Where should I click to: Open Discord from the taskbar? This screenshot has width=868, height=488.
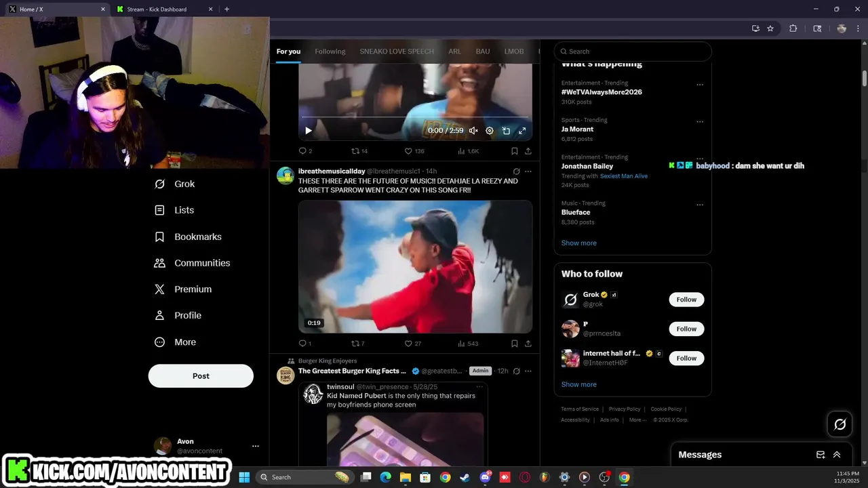pos(485,477)
